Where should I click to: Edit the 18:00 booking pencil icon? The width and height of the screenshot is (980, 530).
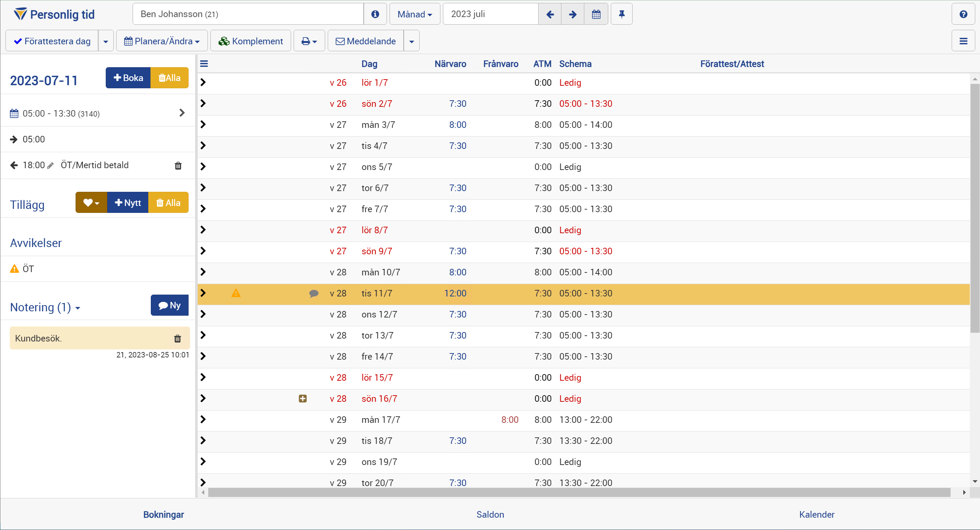pos(50,165)
